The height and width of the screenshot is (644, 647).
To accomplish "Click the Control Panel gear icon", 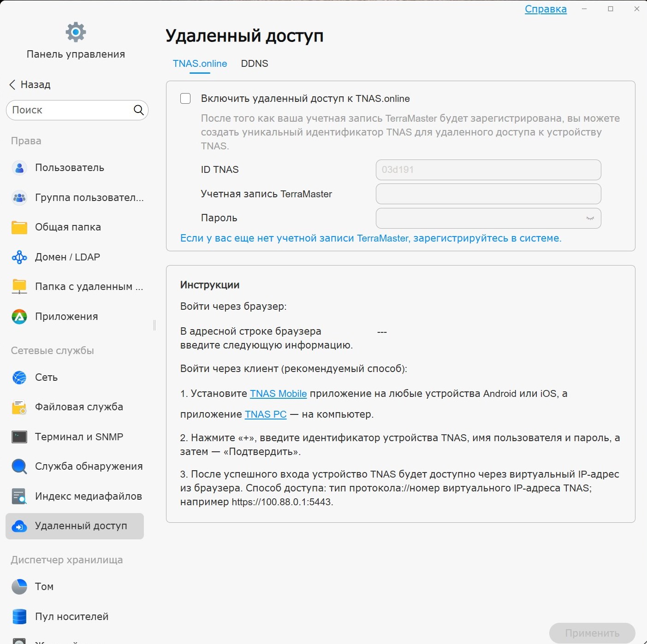I will [x=76, y=32].
